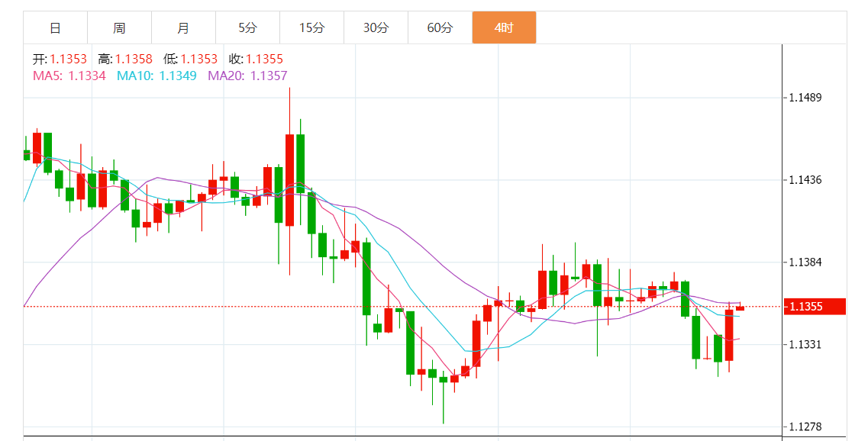This screenshot has height=441, width=868.
Task: Click the highlighted 4时 tab
Action: [504, 28]
